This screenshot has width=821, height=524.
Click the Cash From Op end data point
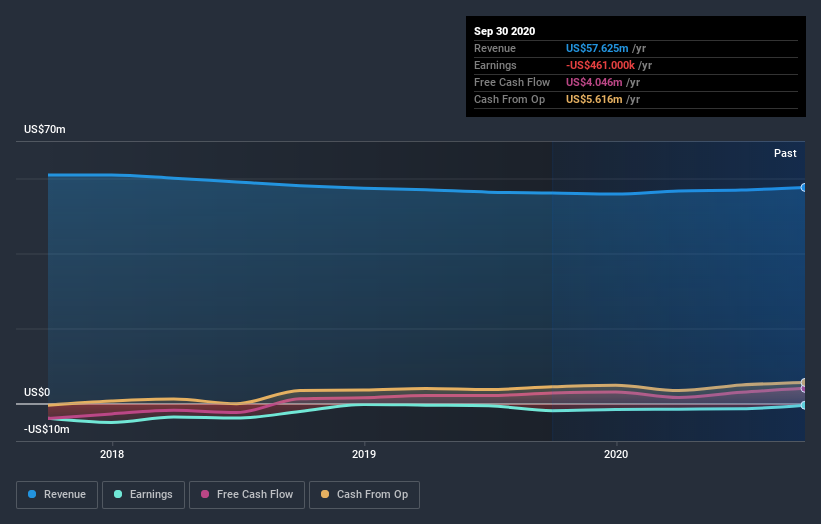[804, 383]
